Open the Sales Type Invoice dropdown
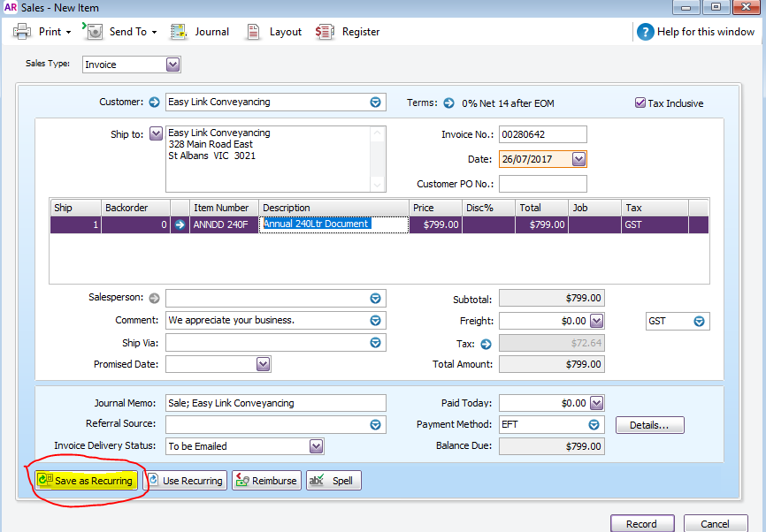Screen dimensions: 766x532 [x=173, y=65]
